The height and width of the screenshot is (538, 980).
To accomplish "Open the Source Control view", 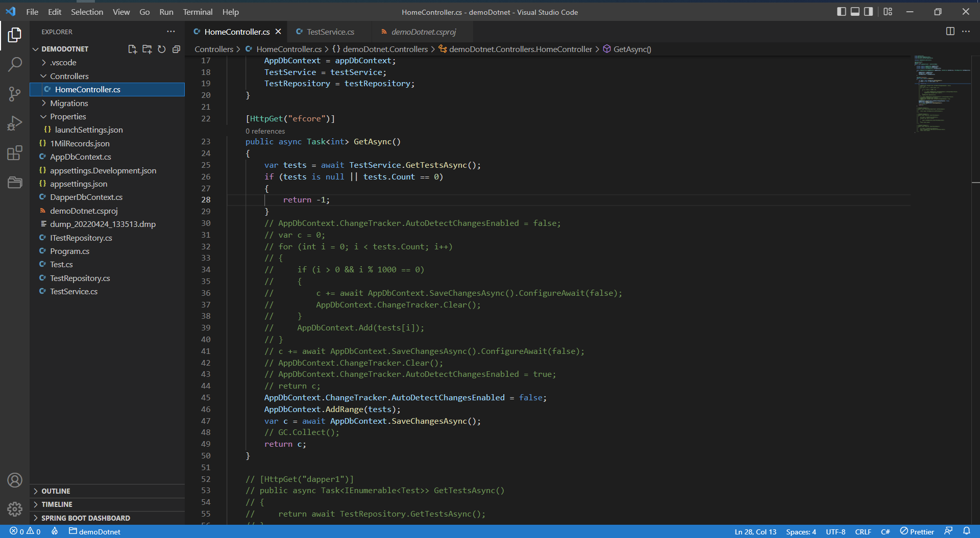I will tap(15, 94).
